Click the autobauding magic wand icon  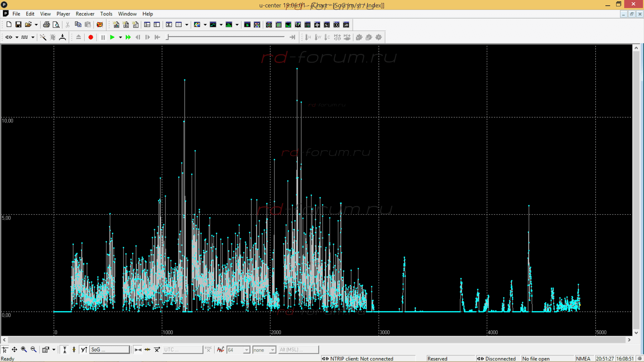point(43,37)
